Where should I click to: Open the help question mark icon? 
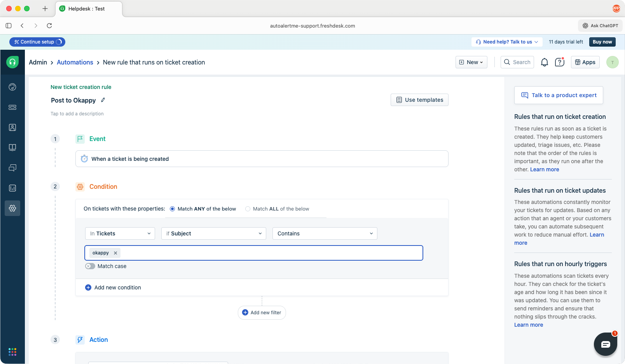click(x=560, y=62)
